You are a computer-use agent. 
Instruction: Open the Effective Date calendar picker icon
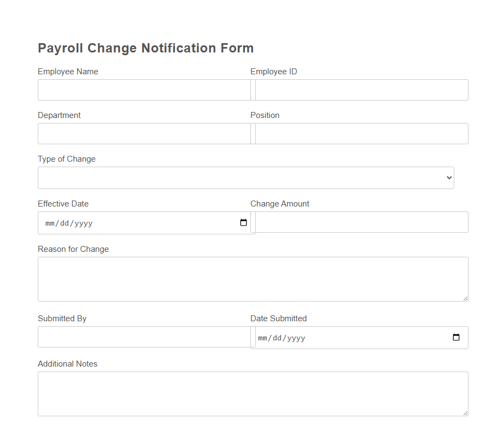[x=243, y=222]
